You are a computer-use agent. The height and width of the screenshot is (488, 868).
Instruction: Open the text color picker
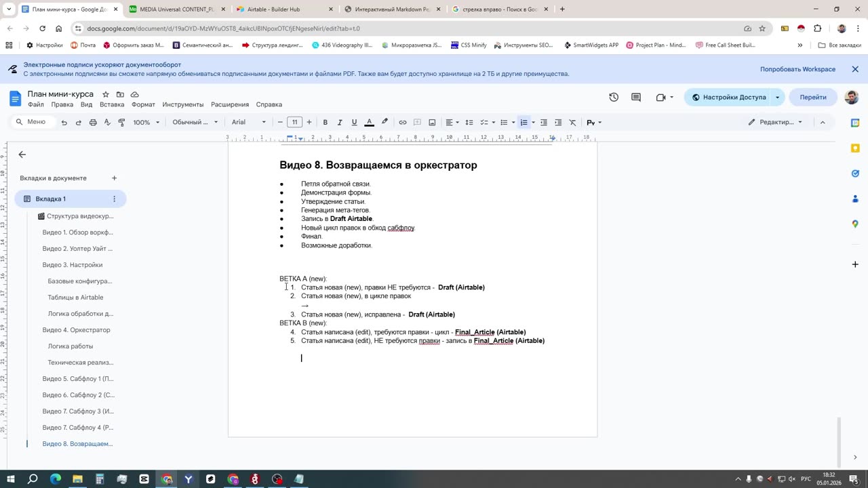tap(369, 123)
